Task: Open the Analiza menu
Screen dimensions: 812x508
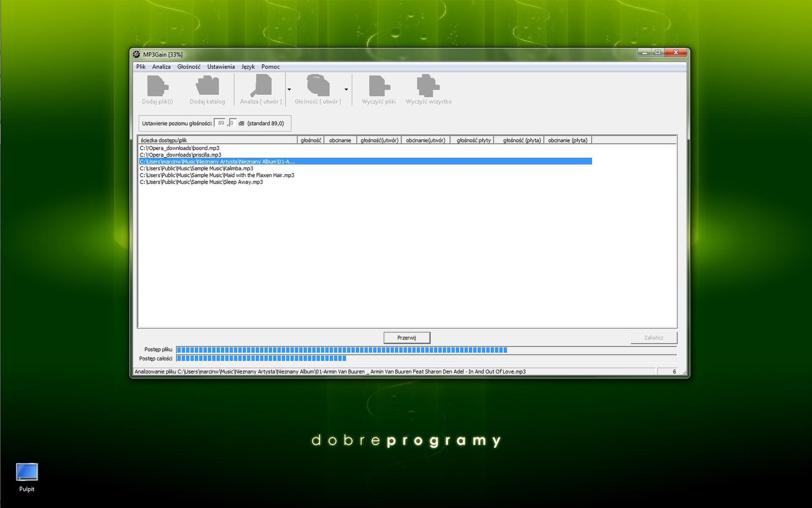Action: (161, 67)
